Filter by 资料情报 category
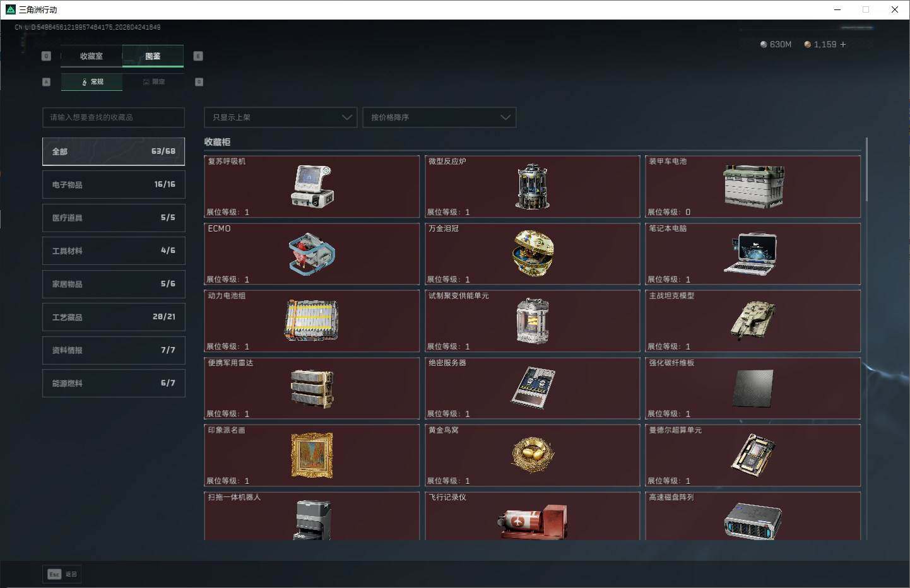Viewport: 910px width, 588px height. coord(114,350)
